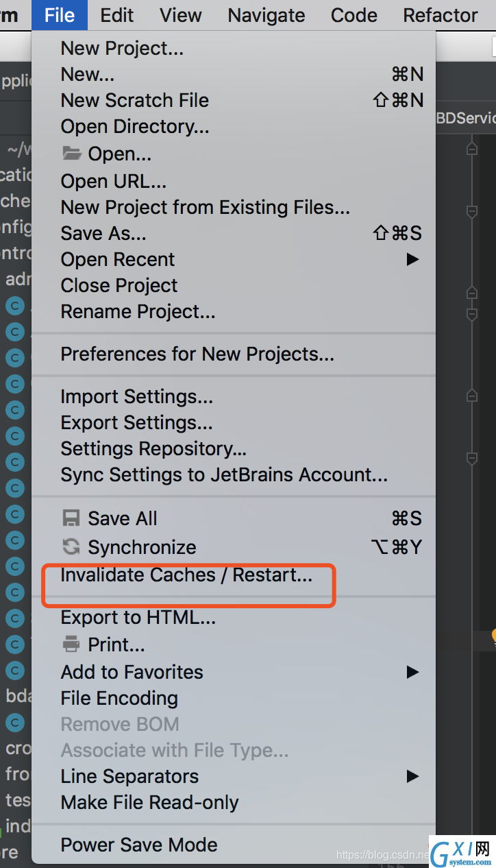
Task: Open the Navigate menu
Action: [266, 15]
